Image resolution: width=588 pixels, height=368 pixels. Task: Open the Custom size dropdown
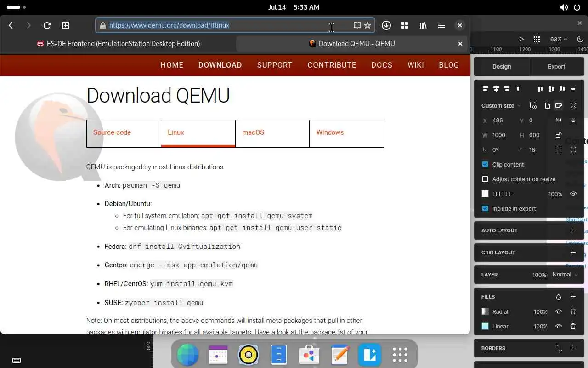501,105
